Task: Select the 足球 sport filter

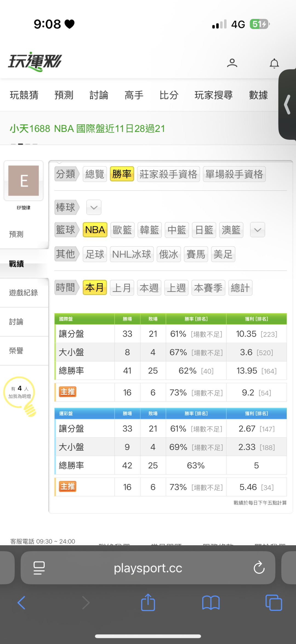Action: click(x=95, y=254)
